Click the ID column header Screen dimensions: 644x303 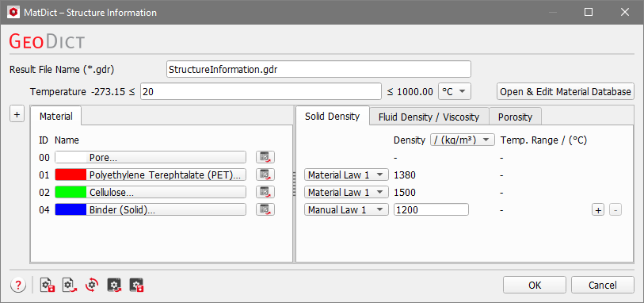pyautogui.click(x=44, y=140)
